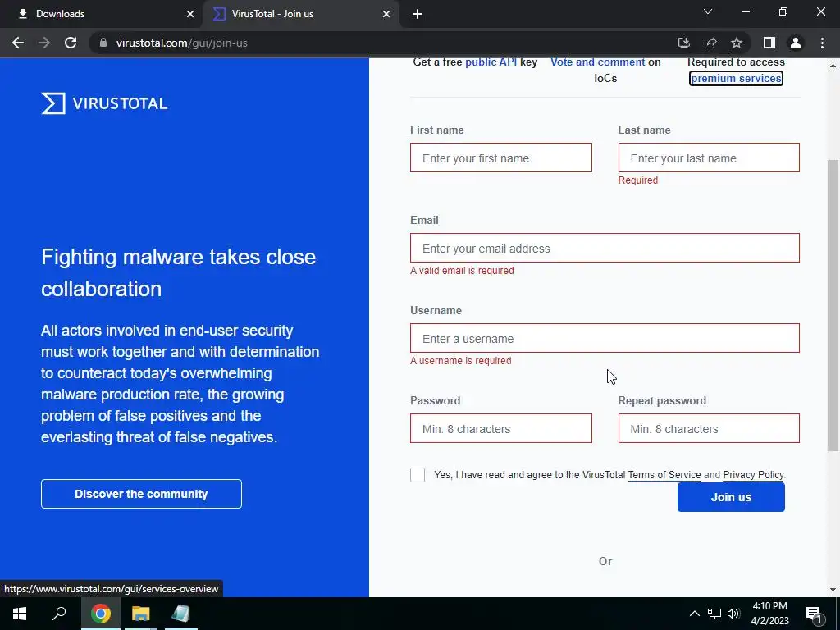Expand the tab search chevron
This screenshot has width=840, height=630.
pyautogui.click(x=708, y=11)
